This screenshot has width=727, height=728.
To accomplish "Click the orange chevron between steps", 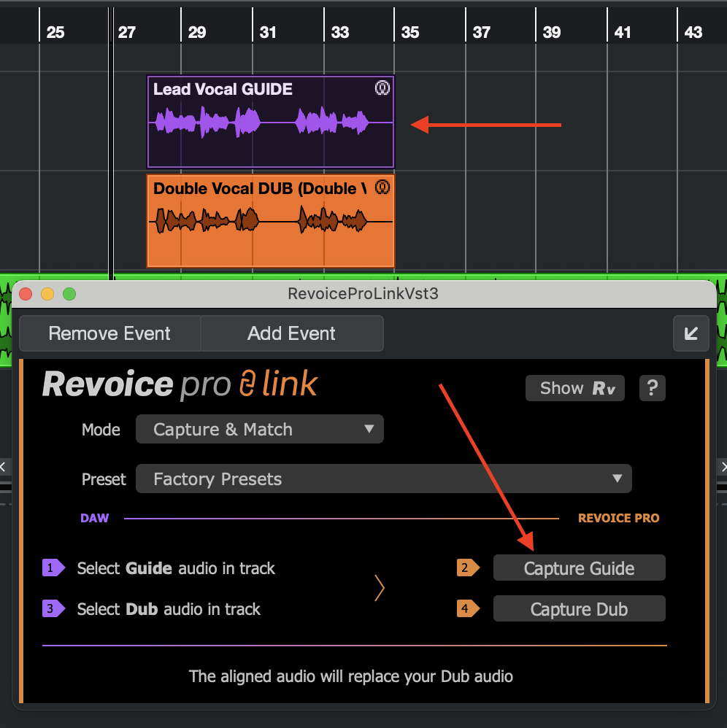I will tap(380, 588).
